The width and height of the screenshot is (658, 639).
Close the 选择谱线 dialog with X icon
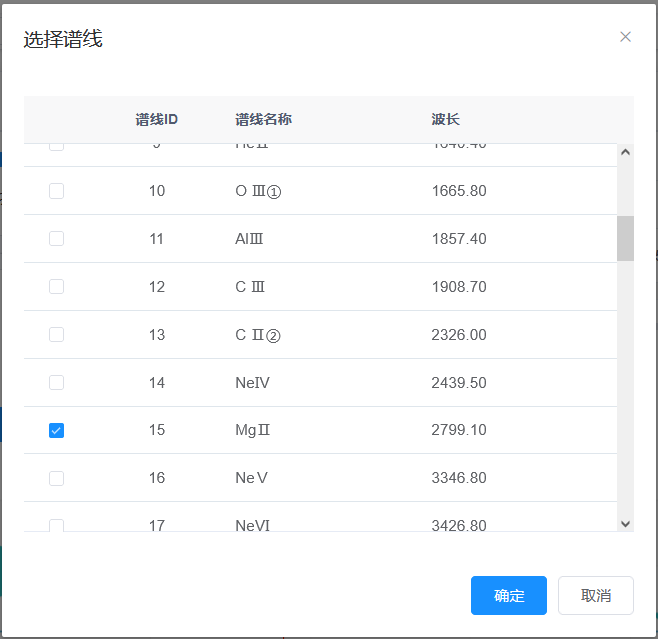click(625, 37)
